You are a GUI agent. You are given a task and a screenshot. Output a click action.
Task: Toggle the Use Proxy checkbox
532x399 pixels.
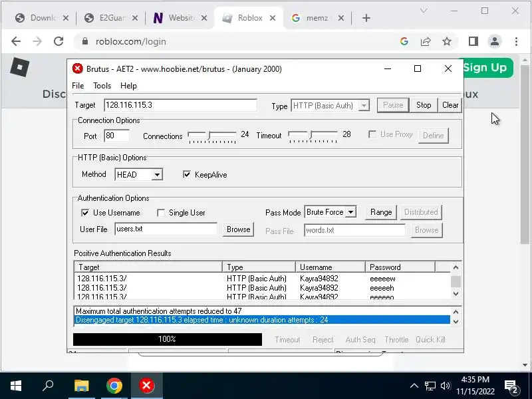(x=372, y=134)
